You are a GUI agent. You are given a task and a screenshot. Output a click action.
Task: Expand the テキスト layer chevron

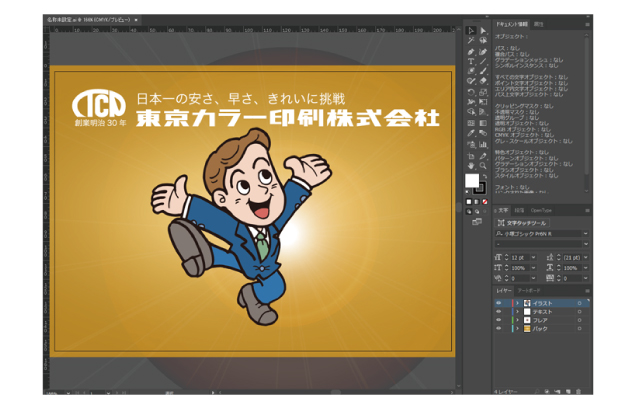tap(517, 312)
